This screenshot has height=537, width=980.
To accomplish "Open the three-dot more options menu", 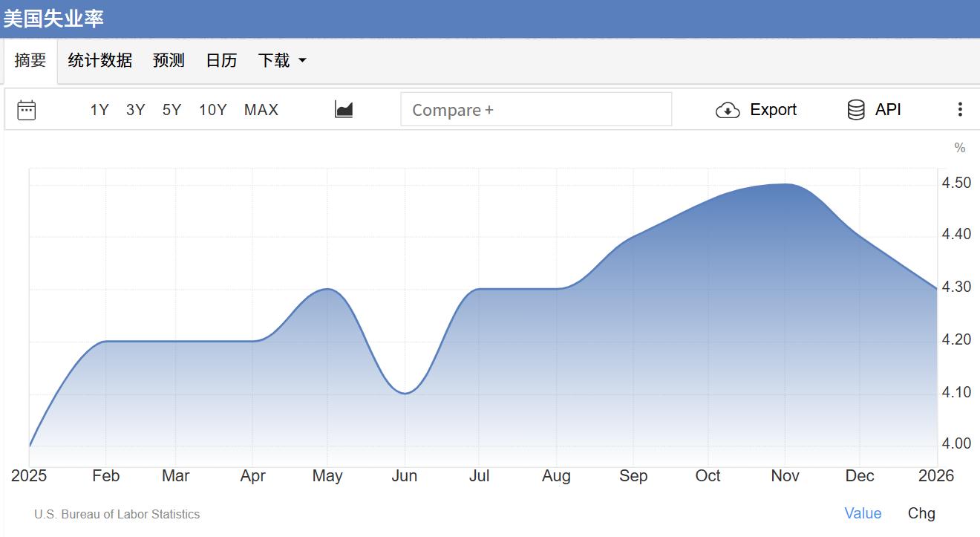I will coord(960,110).
